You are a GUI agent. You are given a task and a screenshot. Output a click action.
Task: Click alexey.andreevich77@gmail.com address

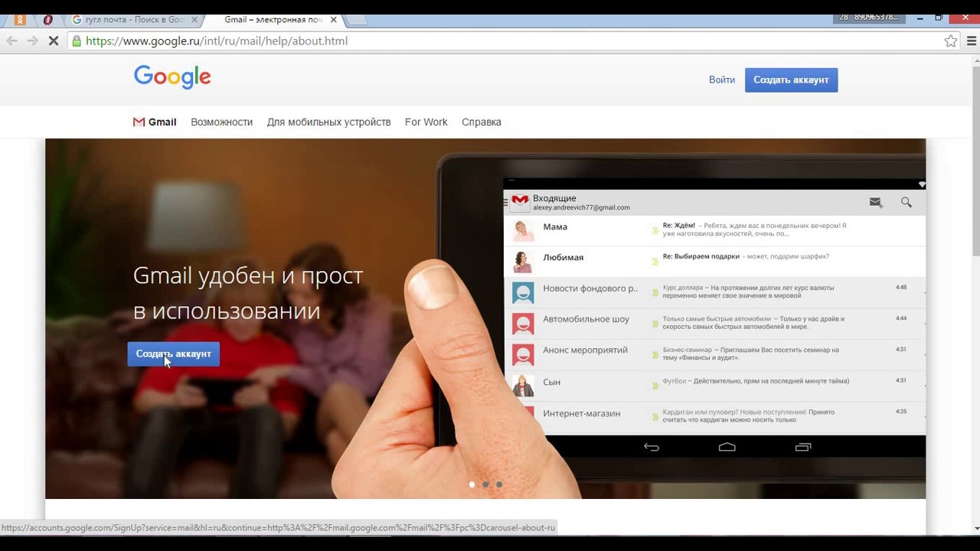point(581,207)
